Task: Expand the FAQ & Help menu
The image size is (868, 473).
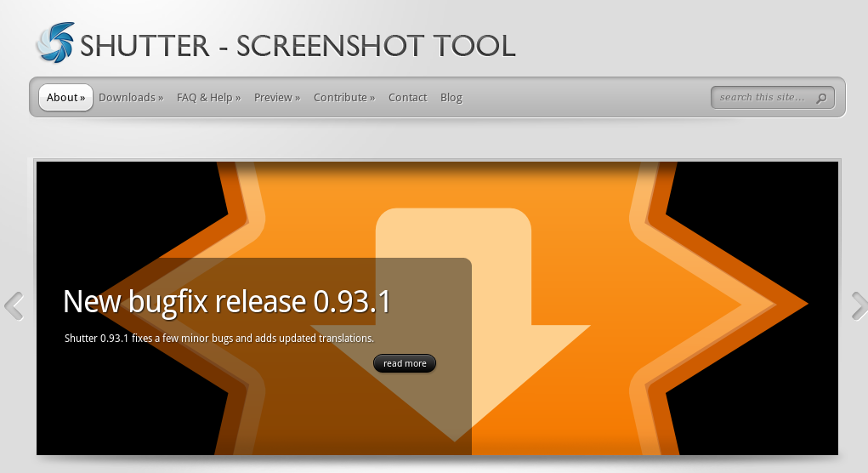Action: (x=208, y=98)
